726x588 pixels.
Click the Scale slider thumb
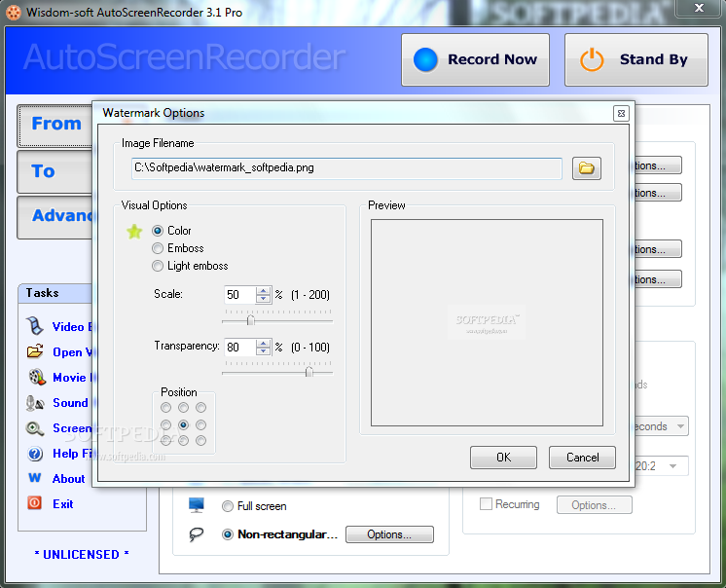click(x=250, y=320)
